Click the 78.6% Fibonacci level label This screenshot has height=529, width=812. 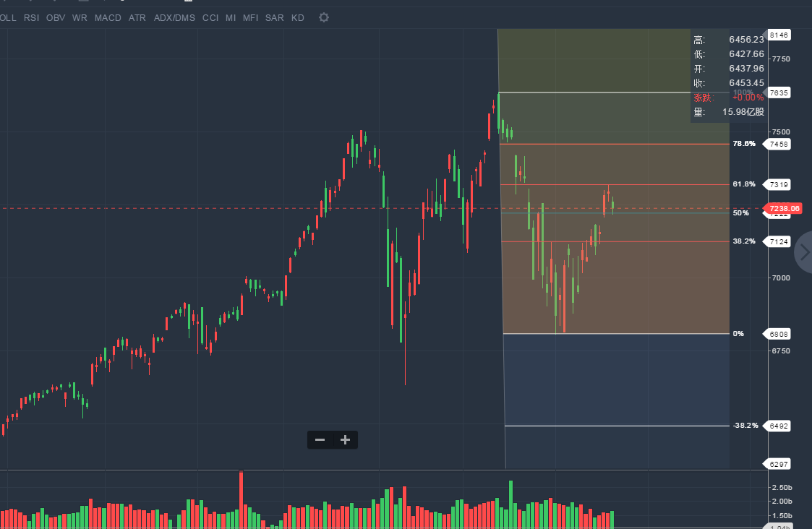coord(744,144)
